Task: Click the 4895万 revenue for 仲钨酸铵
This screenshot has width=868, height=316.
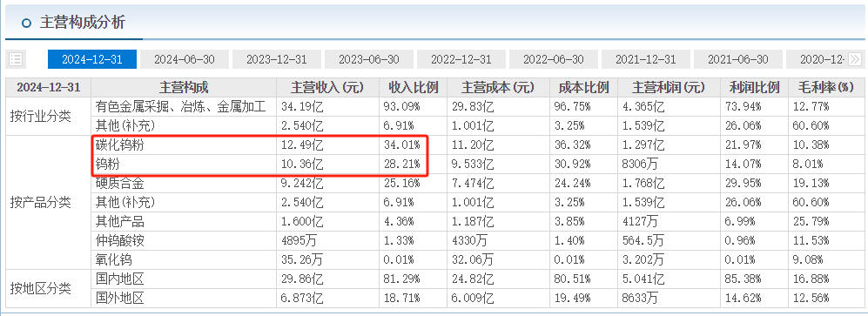Action: click(299, 240)
